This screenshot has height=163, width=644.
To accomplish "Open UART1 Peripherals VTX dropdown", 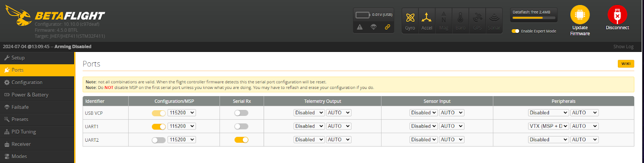I will 548,126.
